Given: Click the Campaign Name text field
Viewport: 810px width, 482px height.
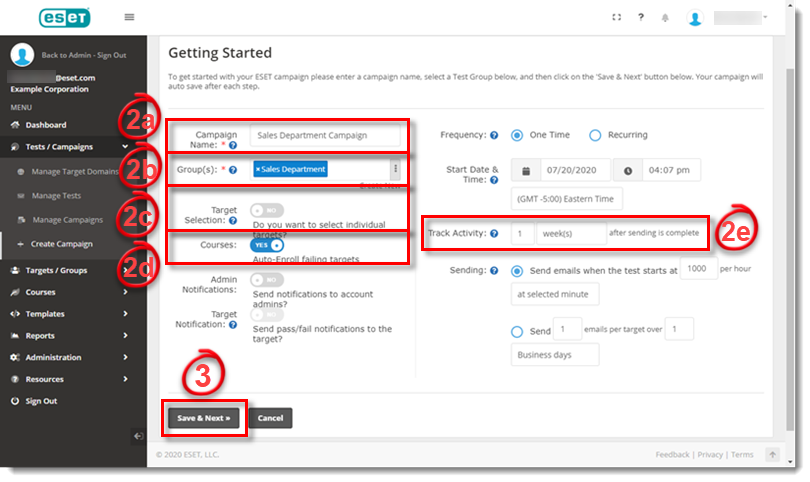Looking at the screenshot, I should [x=325, y=135].
